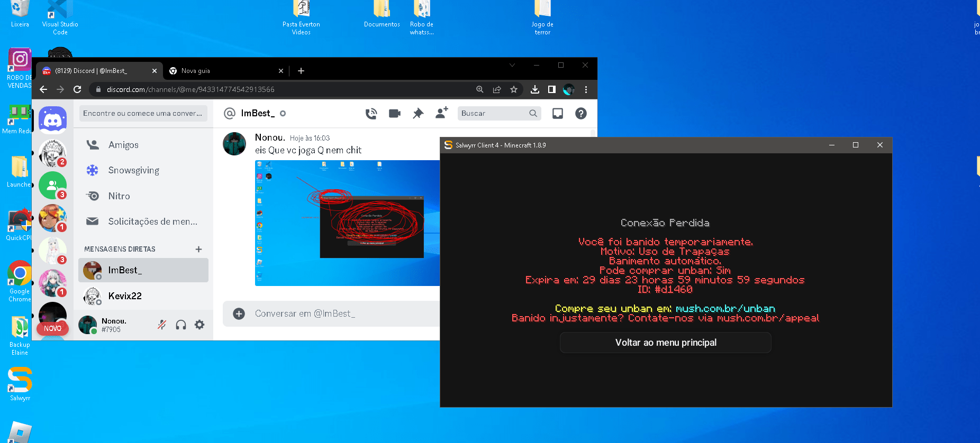Open Jogo de terror desktop folder
The height and width of the screenshot is (443, 980).
542,18
